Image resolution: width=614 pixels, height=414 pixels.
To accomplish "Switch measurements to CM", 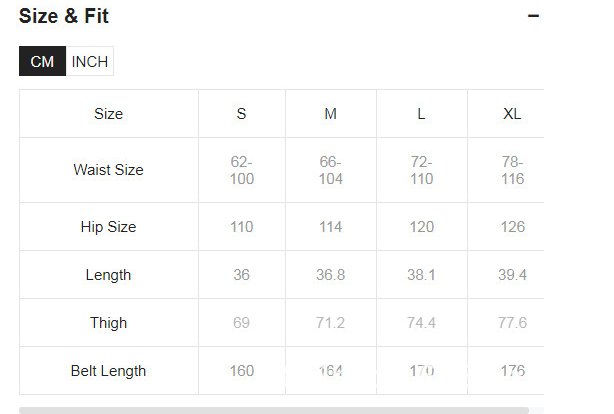I will [x=42, y=61].
